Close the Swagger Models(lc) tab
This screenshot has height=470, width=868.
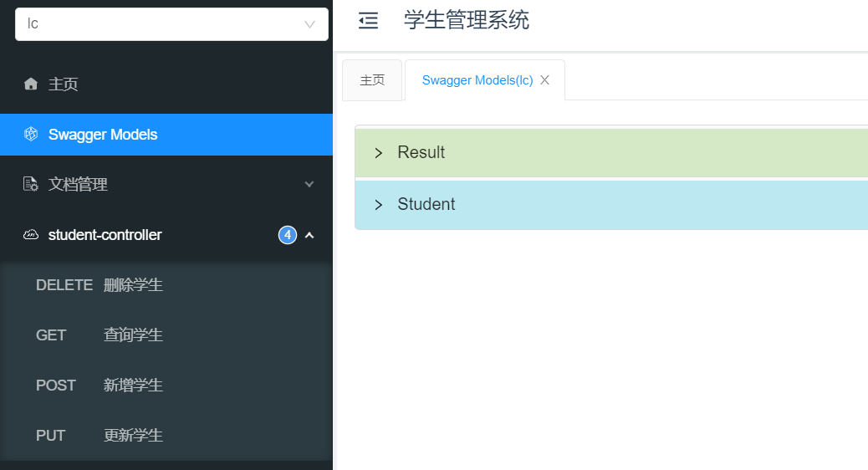tap(544, 80)
